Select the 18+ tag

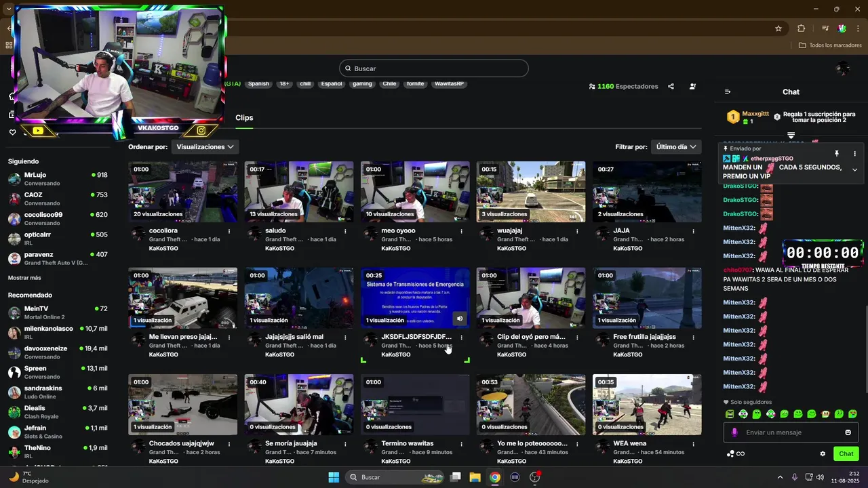pyautogui.click(x=285, y=84)
